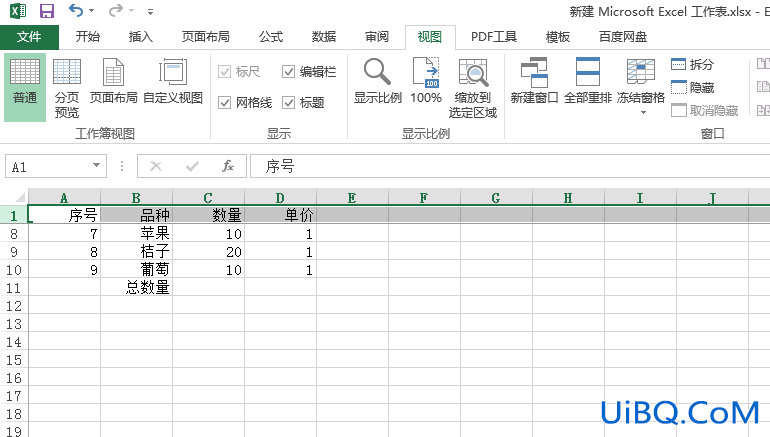The height and width of the screenshot is (437, 770).
Task: Open the 页面布局 ribbon tab
Action: coord(205,37)
